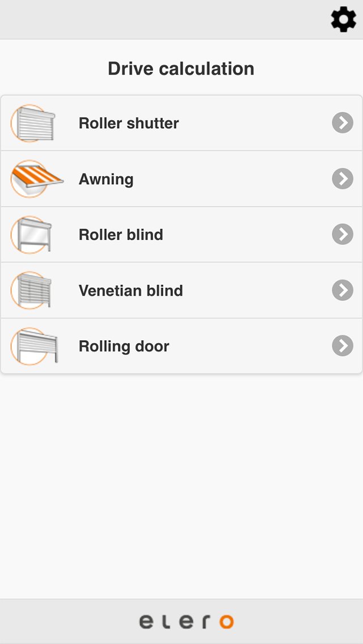Choose the Rolling door label

[x=124, y=346]
